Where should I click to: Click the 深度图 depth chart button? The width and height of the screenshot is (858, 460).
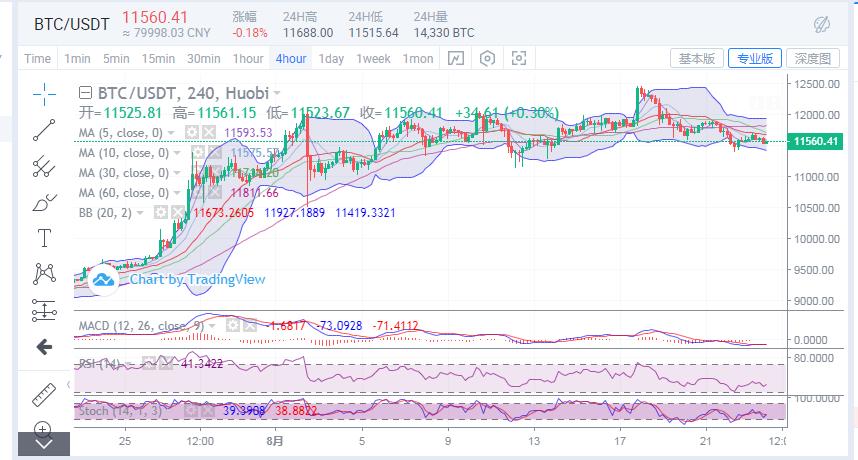[x=812, y=59]
